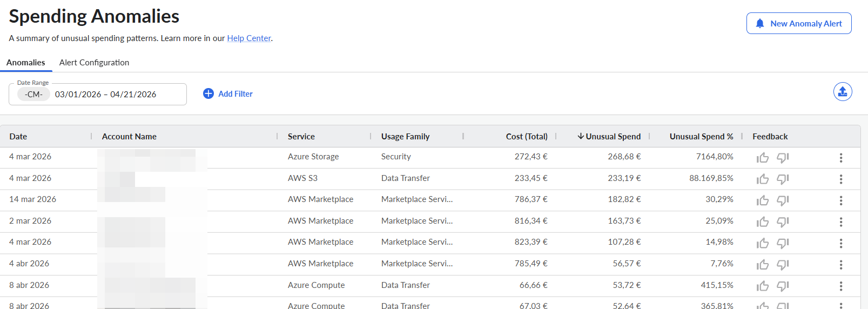Thumbs down the AWS S3 anomaly

click(783, 179)
